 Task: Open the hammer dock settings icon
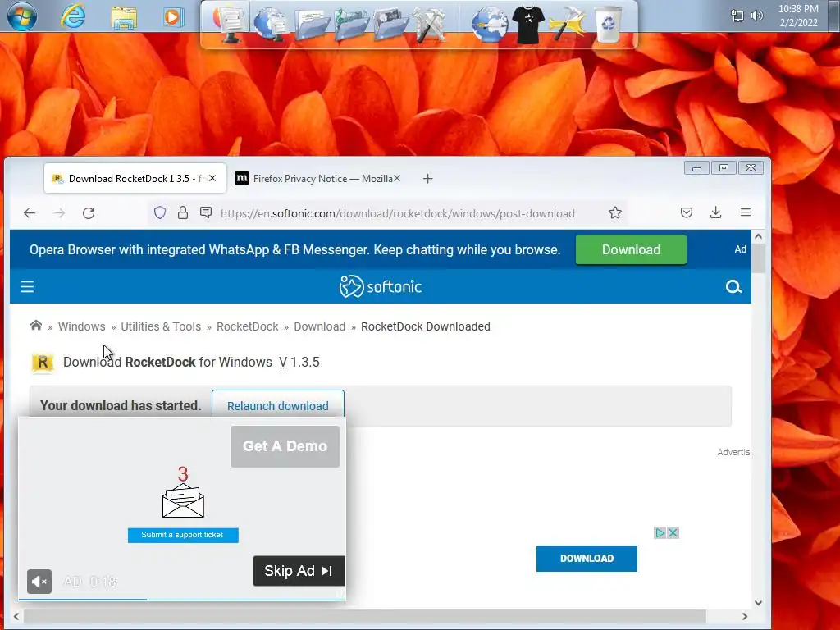(x=568, y=24)
